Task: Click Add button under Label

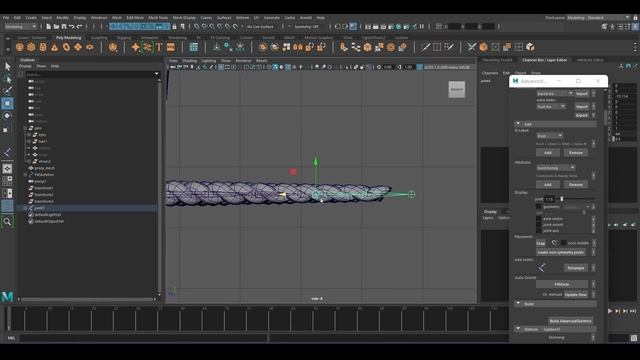Action: 548,153
